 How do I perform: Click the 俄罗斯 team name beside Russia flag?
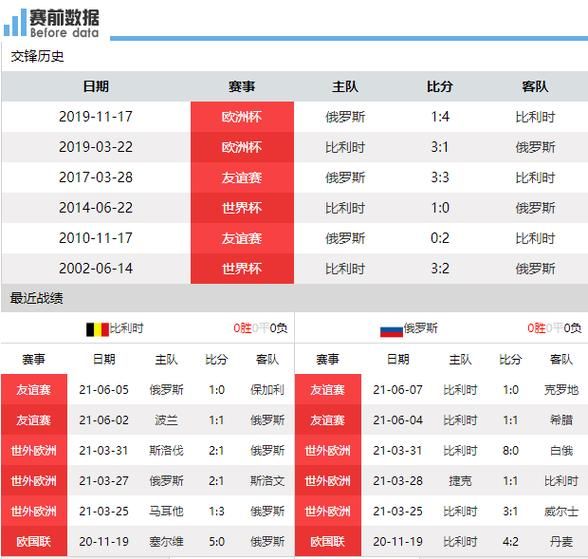point(420,328)
